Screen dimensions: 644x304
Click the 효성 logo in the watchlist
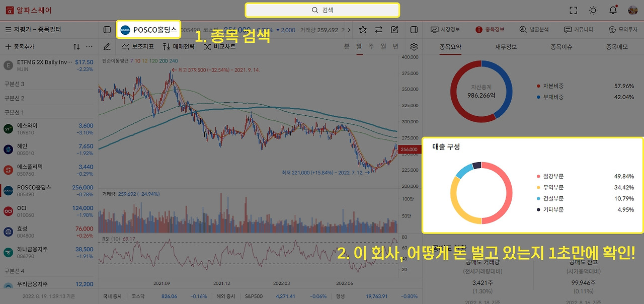[8, 232]
